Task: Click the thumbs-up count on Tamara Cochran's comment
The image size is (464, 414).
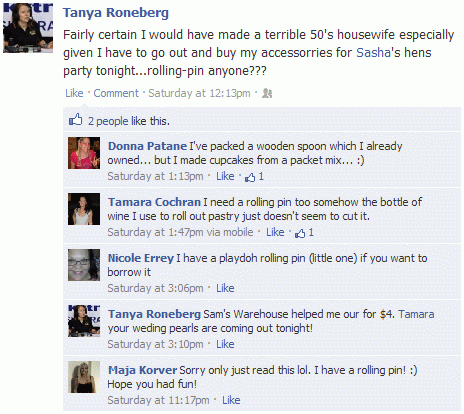Action: pos(304,233)
